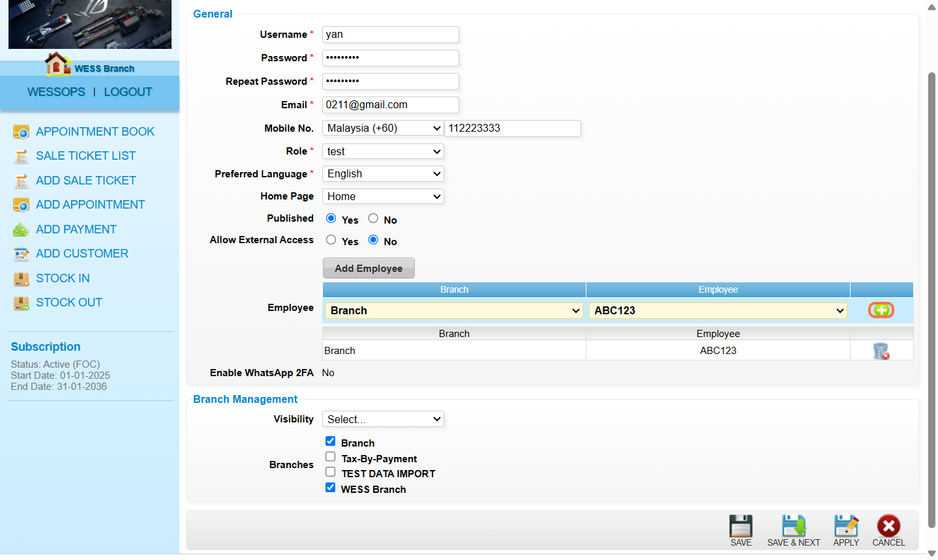The image size is (938, 560).
Task: Click the shop banner image thumbnail
Action: (90, 24)
